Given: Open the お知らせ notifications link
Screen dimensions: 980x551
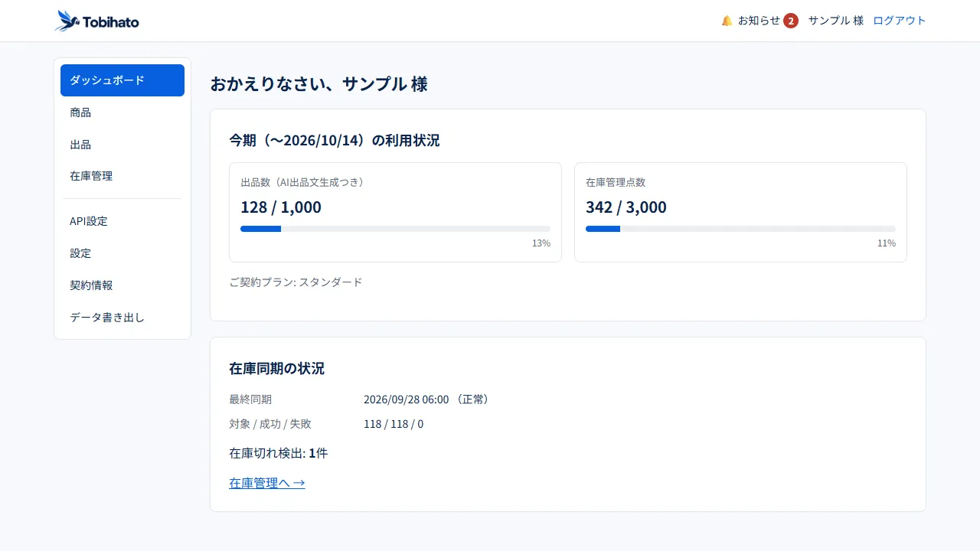Looking at the screenshot, I should point(759,21).
